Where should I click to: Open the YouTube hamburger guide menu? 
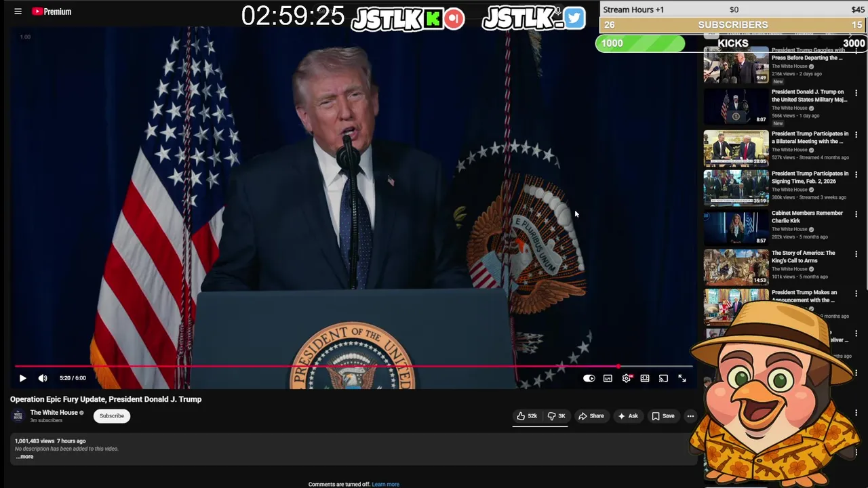click(18, 12)
